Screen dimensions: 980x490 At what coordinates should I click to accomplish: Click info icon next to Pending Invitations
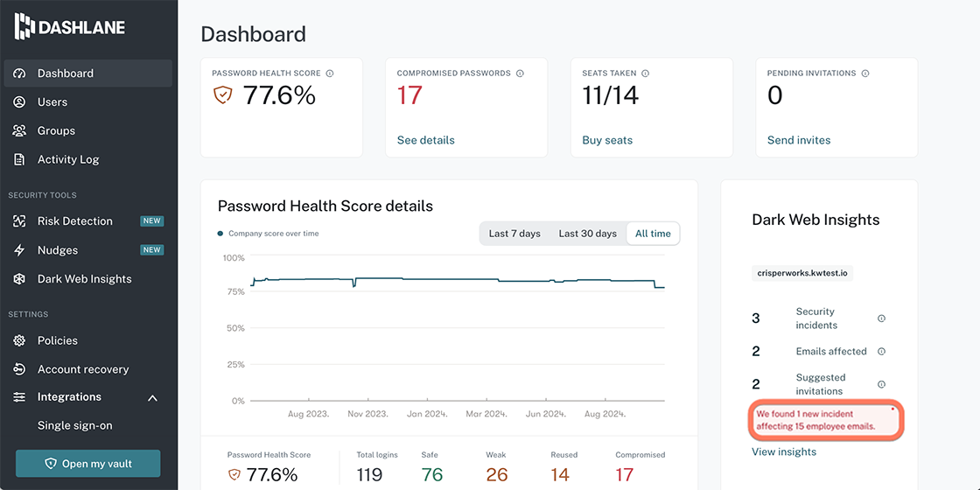point(865,73)
